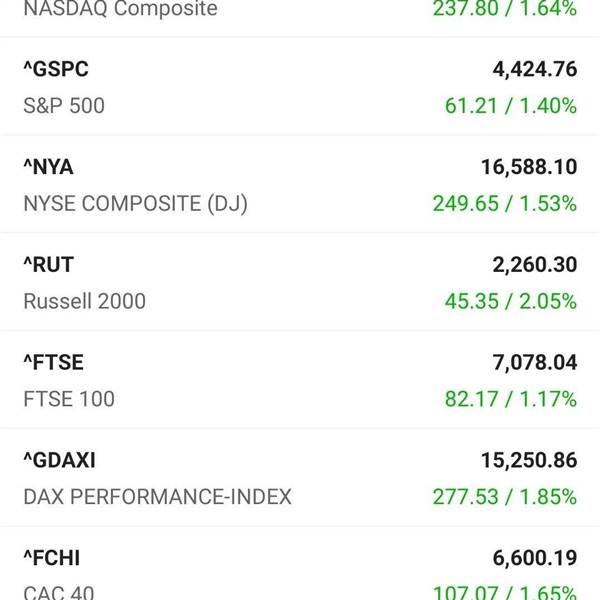Screen dimensions: 600x600
Task: Tap the S&P 500 price 4,424.76
Action: pos(535,69)
